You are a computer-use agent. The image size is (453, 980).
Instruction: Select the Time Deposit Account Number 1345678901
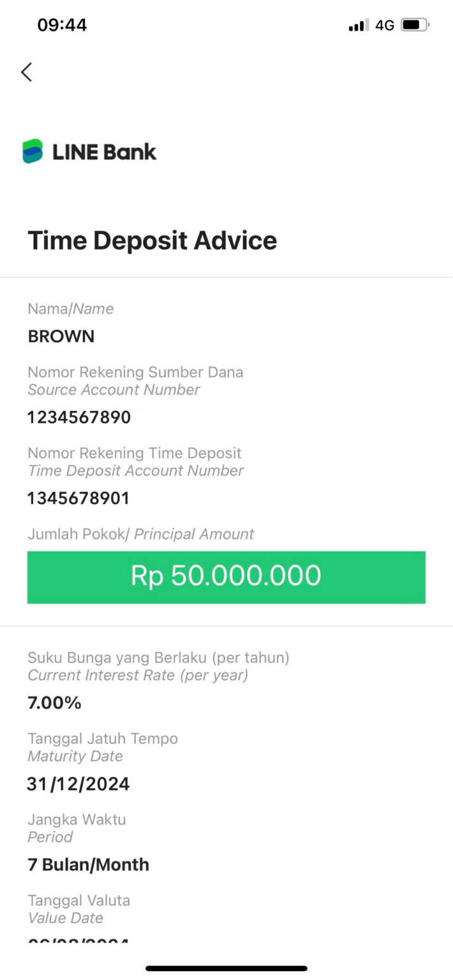78,498
